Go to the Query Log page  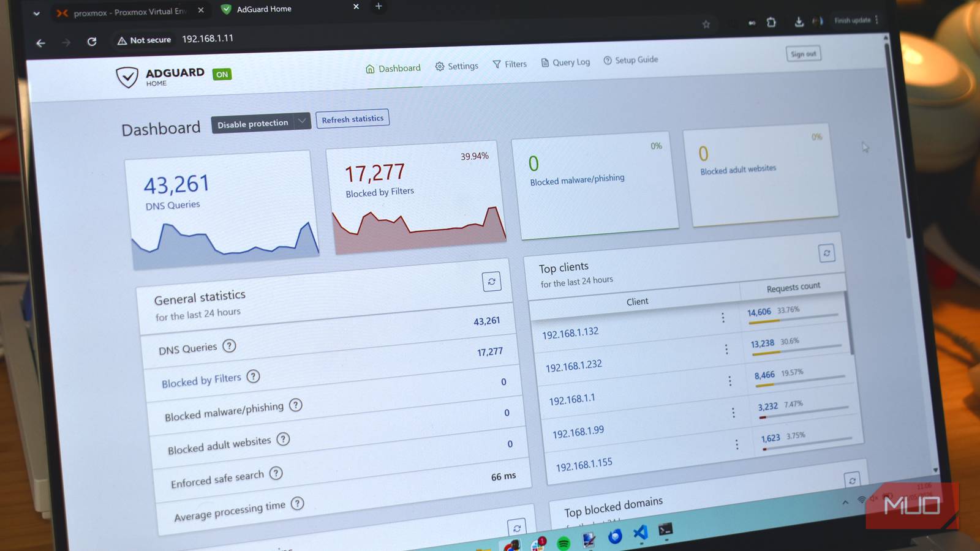(x=565, y=62)
